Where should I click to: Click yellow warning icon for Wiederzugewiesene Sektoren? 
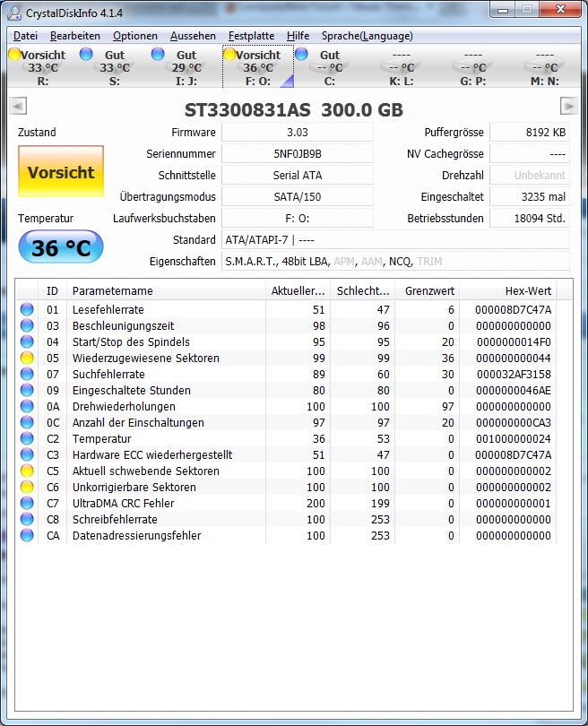27,358
